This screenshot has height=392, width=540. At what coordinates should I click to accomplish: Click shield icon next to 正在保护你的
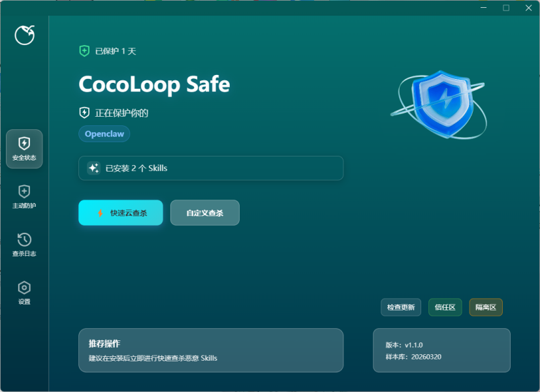pos(84,112)
